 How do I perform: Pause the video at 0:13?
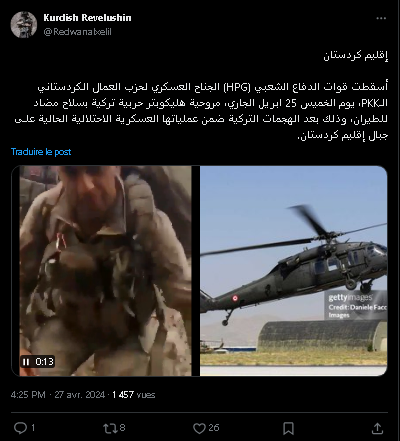tap(26, 362)
